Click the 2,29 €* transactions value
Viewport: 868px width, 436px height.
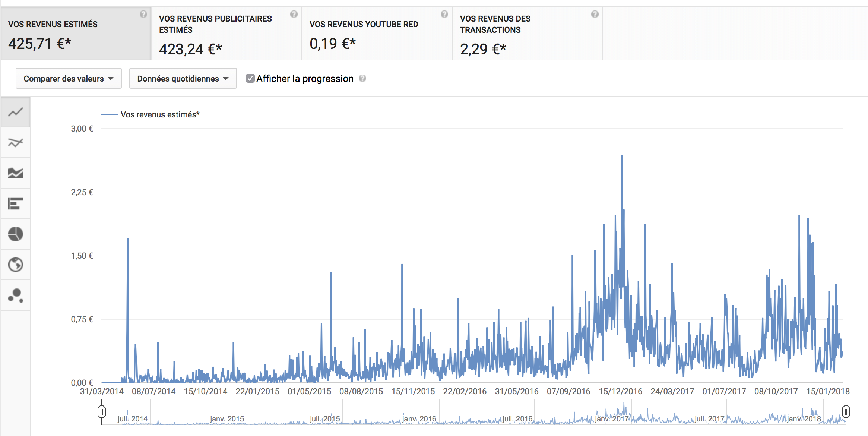483,49
